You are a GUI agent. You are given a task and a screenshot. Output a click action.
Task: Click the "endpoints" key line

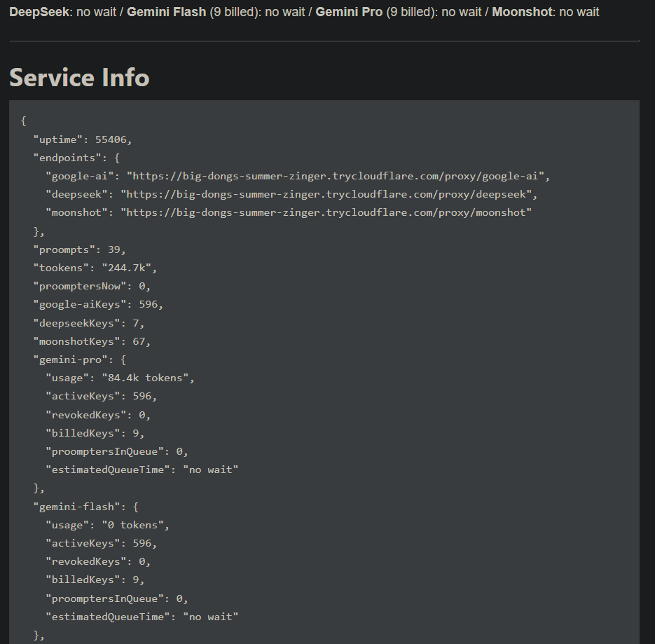click(x=76, y=158)
